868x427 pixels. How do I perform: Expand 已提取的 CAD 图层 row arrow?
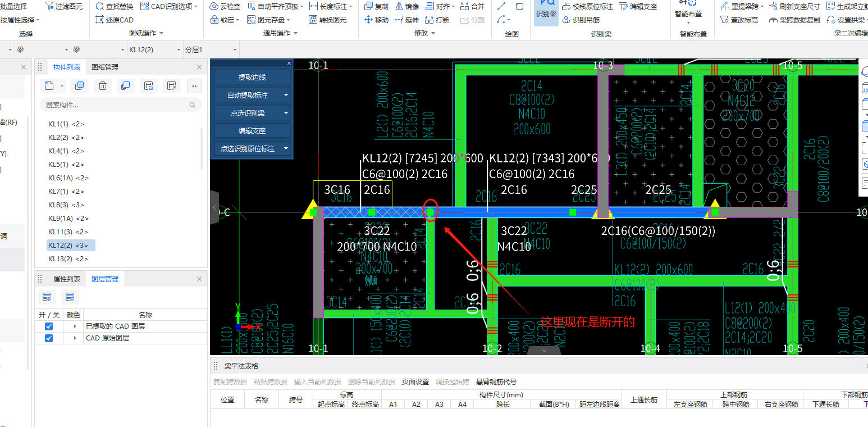tap(75, 326)
